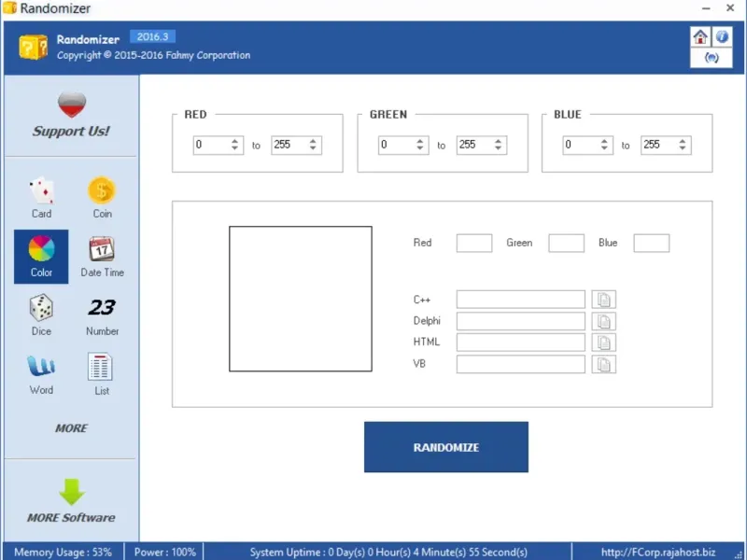The image size is (747, 560).
Task: Switch to the Dice roller
Action: [x=41, y=315]
